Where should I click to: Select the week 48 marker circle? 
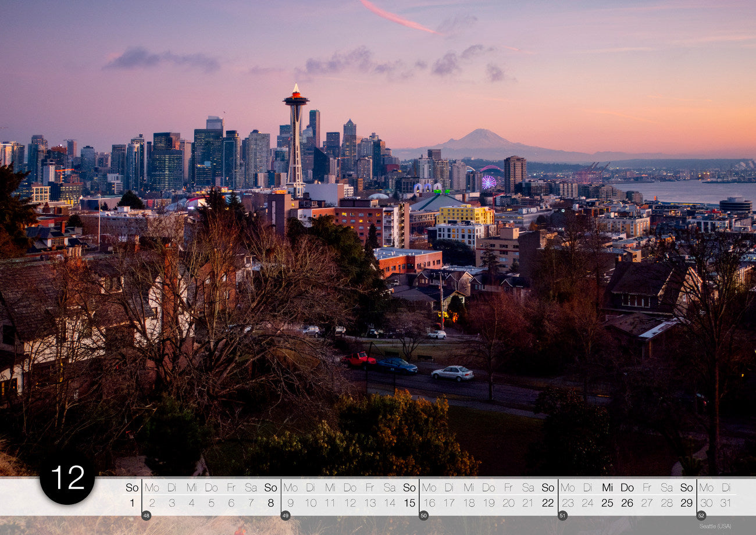(146, 515)
